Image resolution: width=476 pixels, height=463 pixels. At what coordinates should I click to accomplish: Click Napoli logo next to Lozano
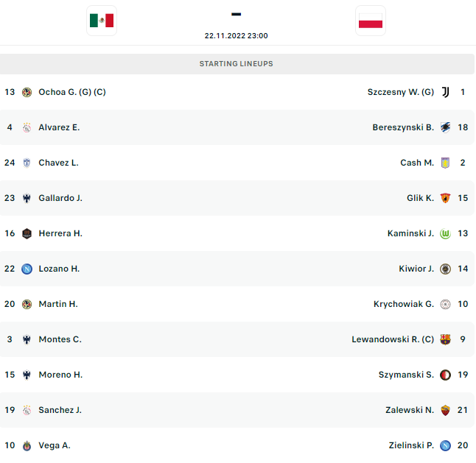tap(27, 269)
